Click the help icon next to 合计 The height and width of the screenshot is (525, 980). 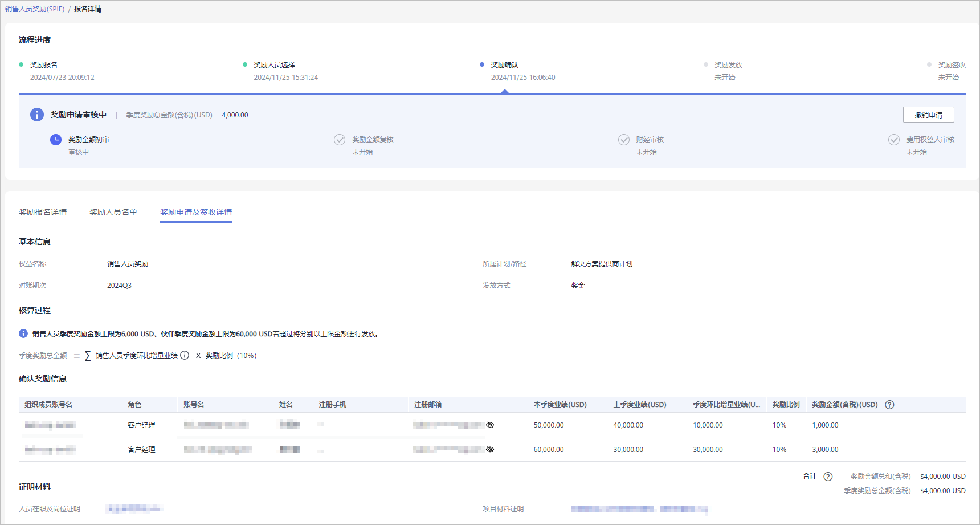pos(828,477)
